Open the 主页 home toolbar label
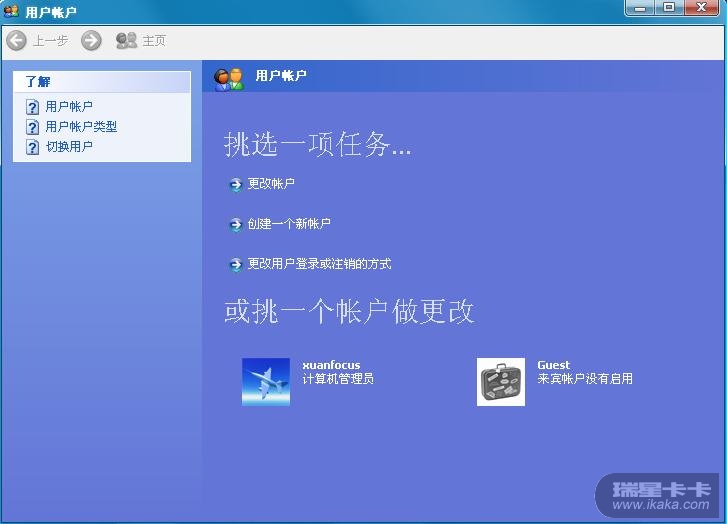This screenshot has width=727, height=524. pyautogui.click(x=154, y=41)
